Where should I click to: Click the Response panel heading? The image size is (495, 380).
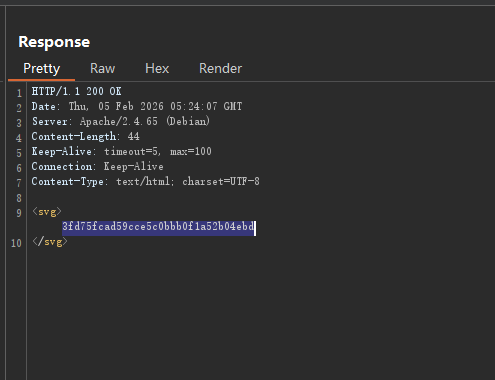pyautogui.click(x=54, y=42)
